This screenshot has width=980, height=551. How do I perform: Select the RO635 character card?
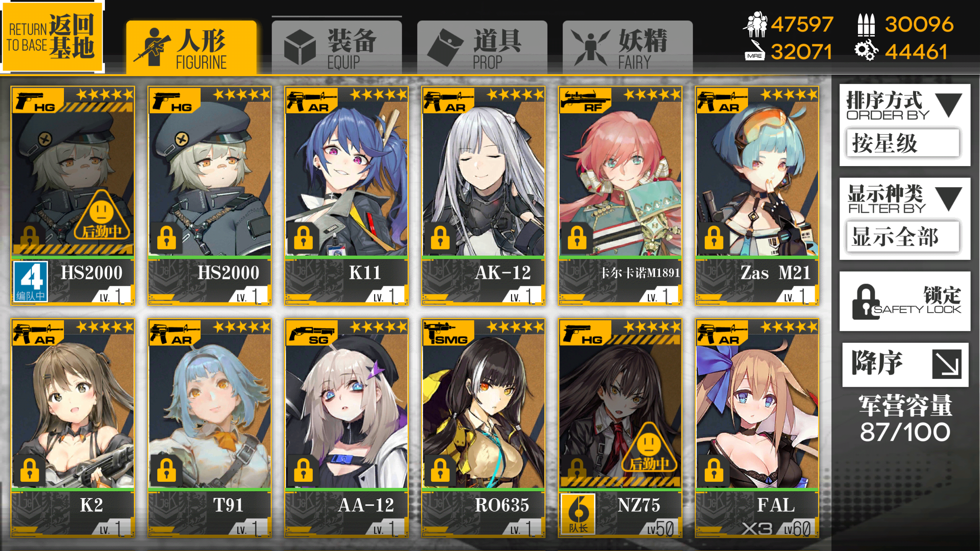pos(483,428)
